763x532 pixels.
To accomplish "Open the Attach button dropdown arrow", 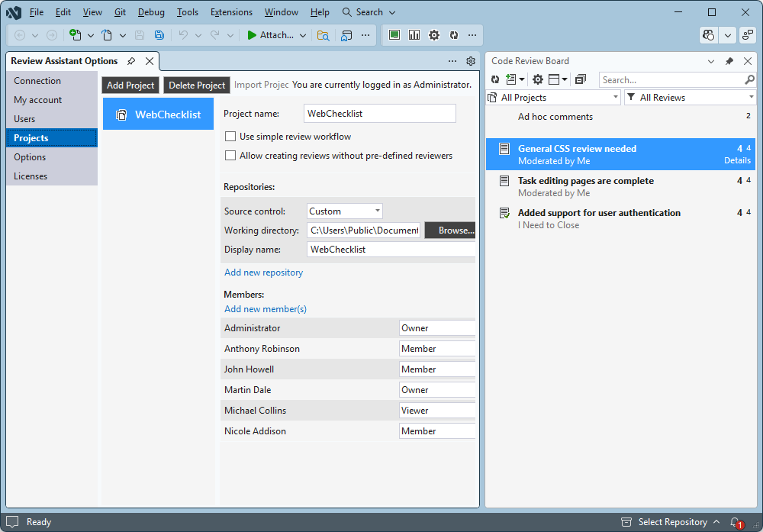I will tap(303, 35).
